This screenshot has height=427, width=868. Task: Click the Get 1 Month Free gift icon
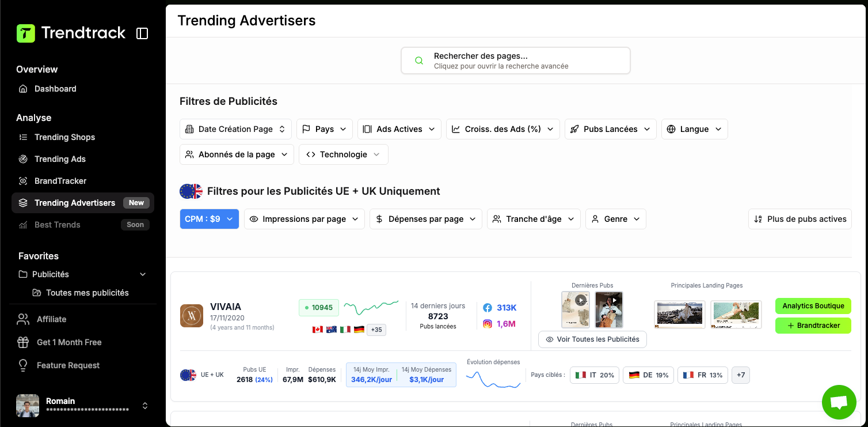(x=23, y=342)
